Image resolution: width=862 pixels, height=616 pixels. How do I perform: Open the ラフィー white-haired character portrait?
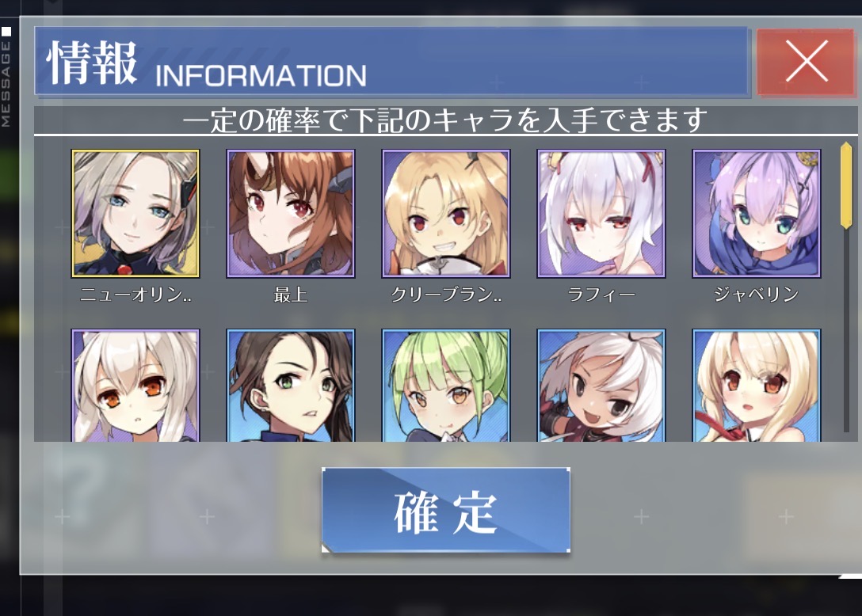[601, 213]
